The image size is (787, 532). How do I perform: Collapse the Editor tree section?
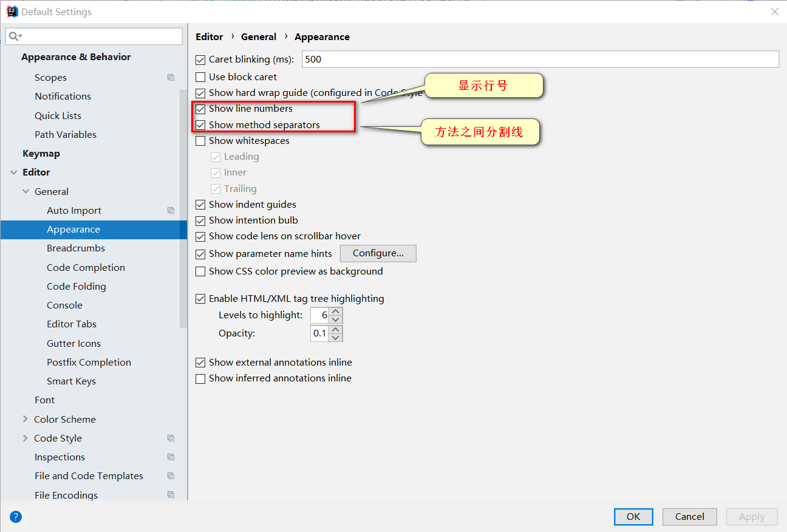coord(13,172)
